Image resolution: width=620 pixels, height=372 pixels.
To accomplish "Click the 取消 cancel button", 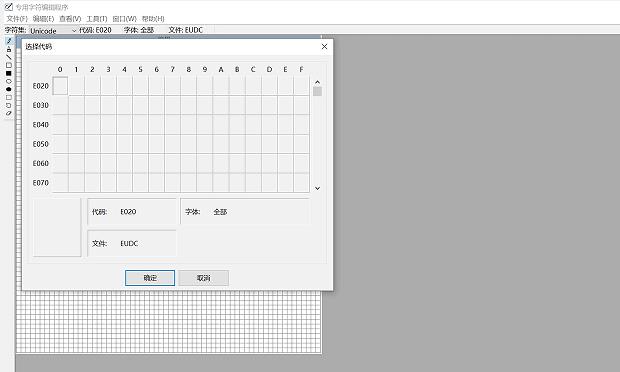I will click(204, 278).
